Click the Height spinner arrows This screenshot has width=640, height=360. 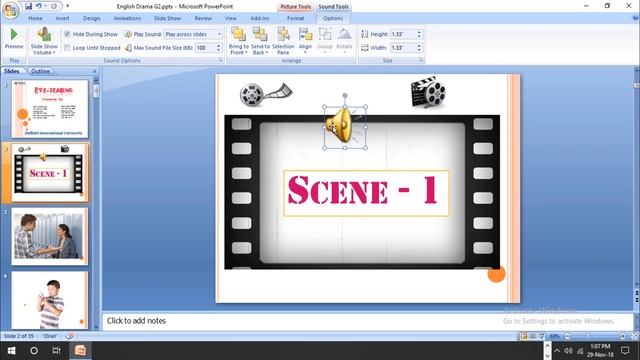pyautogui.click(x=419, y=34)
